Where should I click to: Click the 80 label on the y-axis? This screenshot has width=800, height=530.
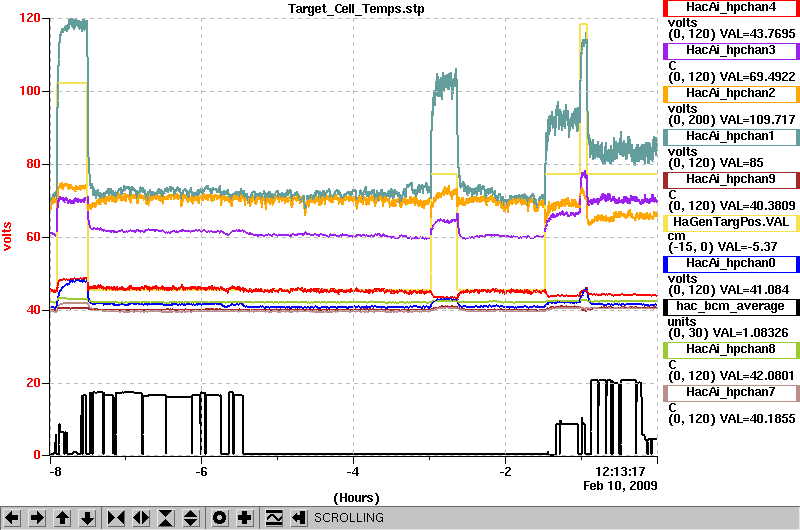pyautogui.click(x=33, y=164)
